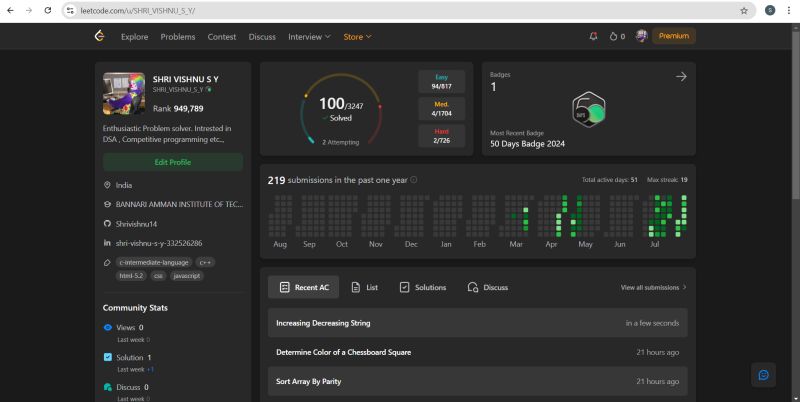
Task: Click the graduation cap school icon
Action: tap(107, 204)
